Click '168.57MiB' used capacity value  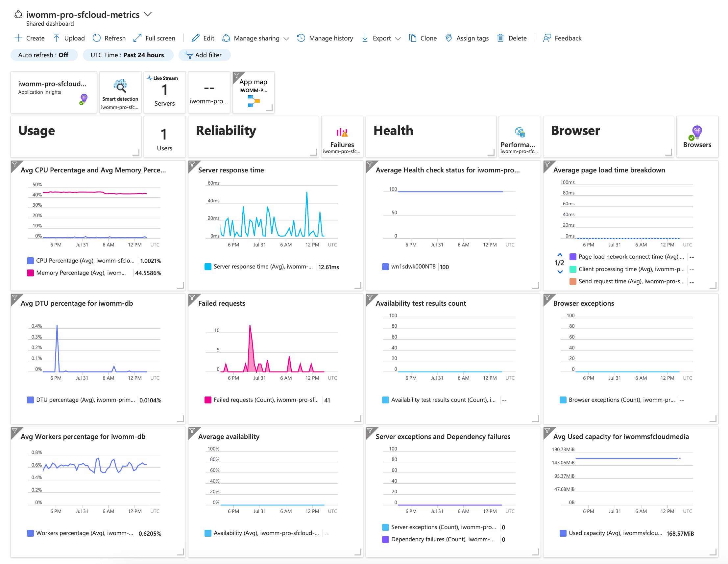(x=680, y=533)
